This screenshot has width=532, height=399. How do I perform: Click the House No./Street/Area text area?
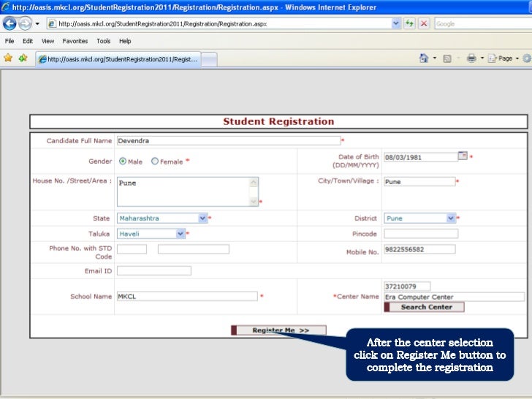click(183, 191)
